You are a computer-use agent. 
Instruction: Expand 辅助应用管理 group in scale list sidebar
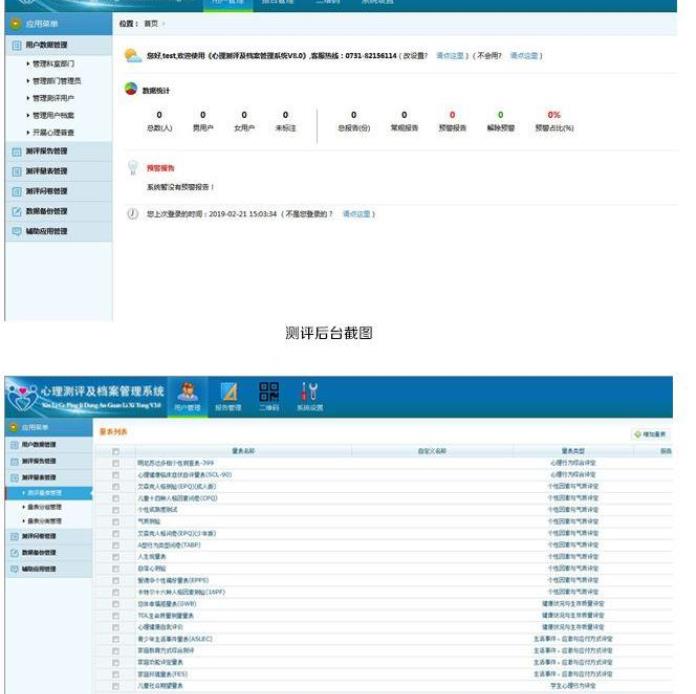pos(49,569)
